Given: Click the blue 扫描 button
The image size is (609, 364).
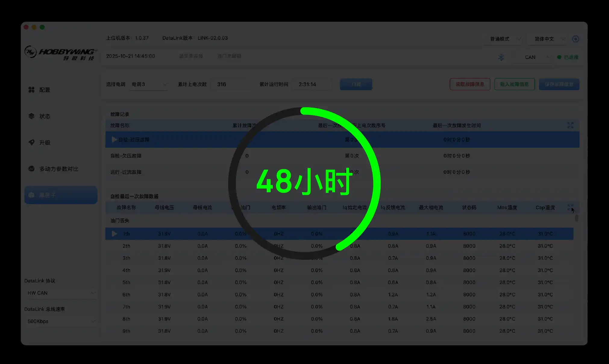Looking at the screenshot, I should tap(356, 84).
